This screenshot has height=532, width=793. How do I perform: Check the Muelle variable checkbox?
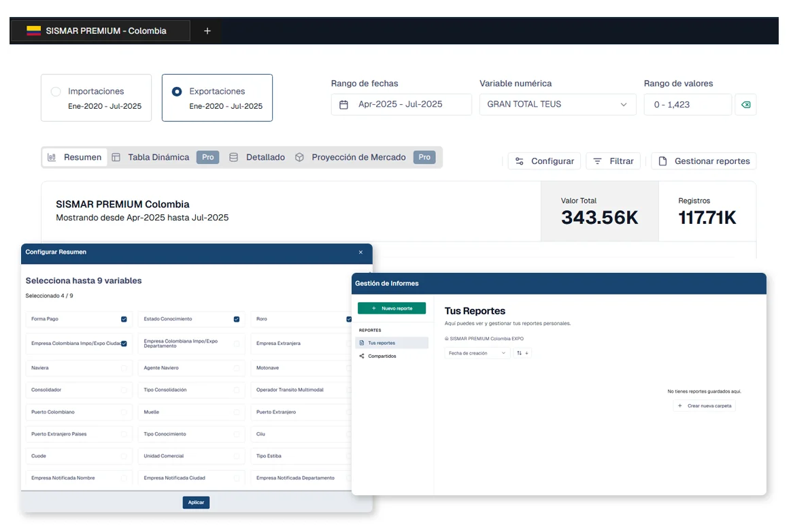(236, 412)
